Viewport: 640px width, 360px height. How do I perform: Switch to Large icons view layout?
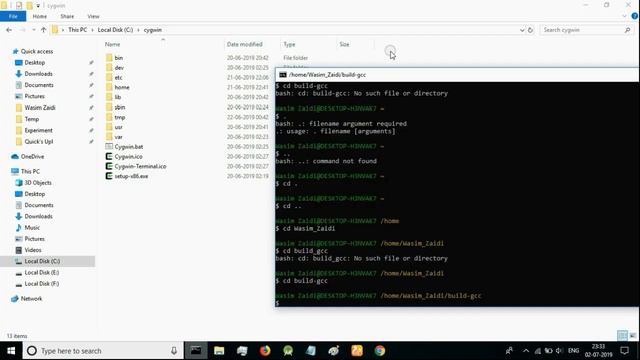(632, 336)
